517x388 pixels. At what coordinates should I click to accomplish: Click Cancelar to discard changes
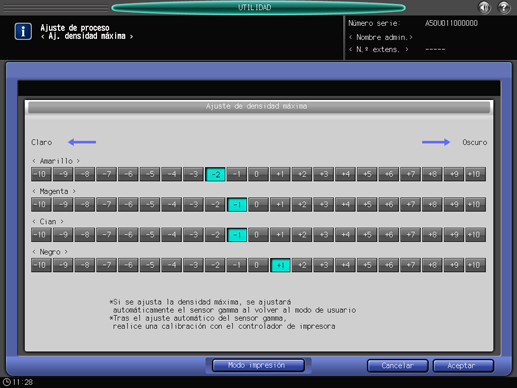(x=397, y=366)
